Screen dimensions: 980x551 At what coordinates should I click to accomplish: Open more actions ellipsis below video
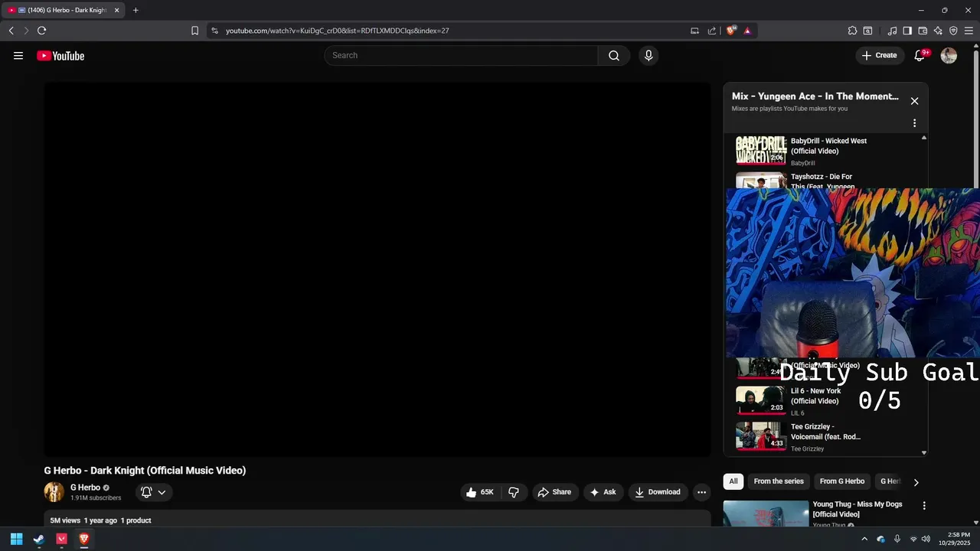tap(701, 492)
